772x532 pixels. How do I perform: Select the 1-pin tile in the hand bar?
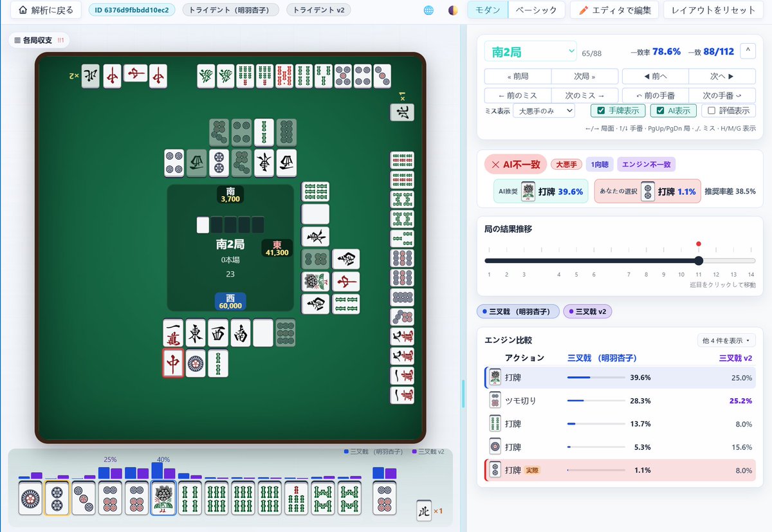pyautogui.click(x=30, y=498)
